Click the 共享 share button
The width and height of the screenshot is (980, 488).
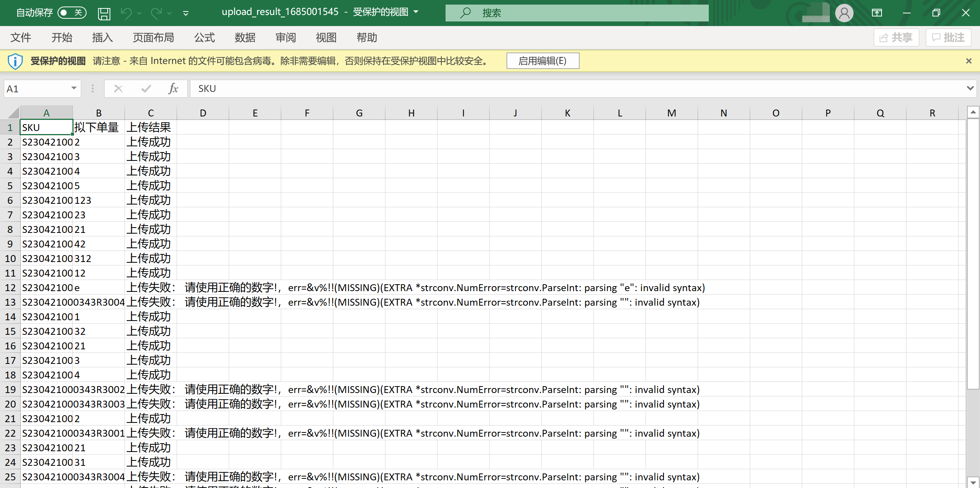point(896,38)
